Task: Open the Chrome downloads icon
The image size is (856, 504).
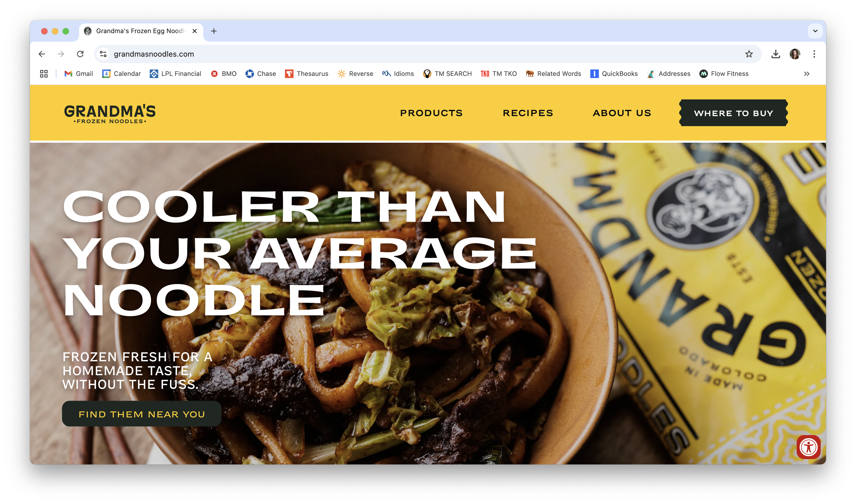Action: click(776, 54)
